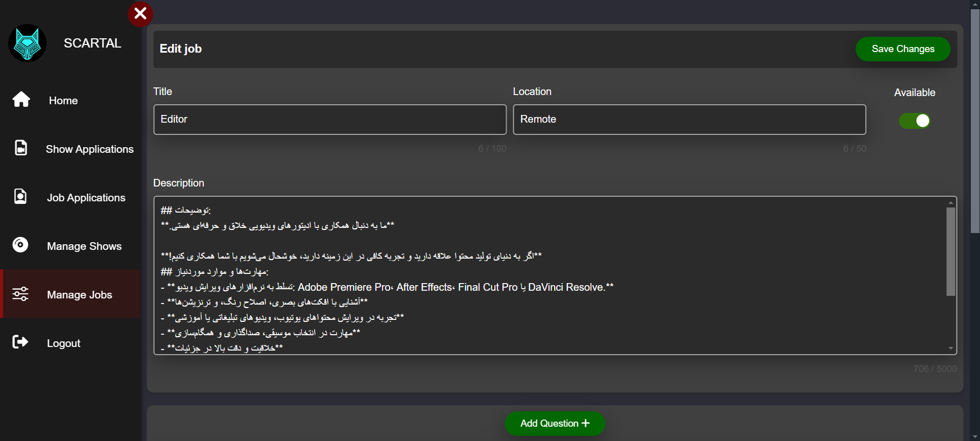The width and height of the screenshot is (980, 441).
Task: Click the Show Applications document icon
Action: coord(21,148)
